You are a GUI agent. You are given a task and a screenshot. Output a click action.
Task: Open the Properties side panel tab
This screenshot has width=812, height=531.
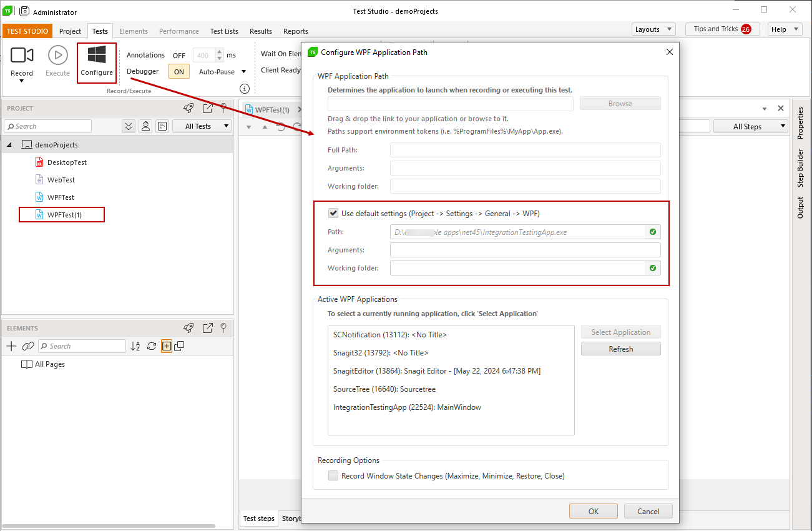tap(801, 122)
